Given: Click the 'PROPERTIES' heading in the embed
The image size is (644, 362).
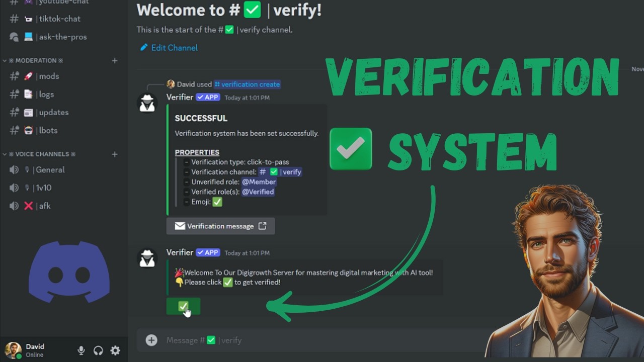Looking at the screenshot, I should [x=197, y=152].
